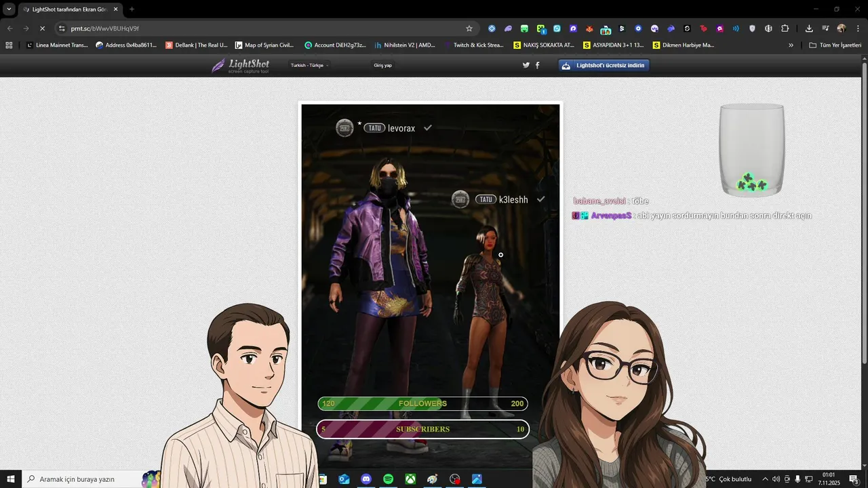Click the MetaMask fox extension icon

(589, 28)
